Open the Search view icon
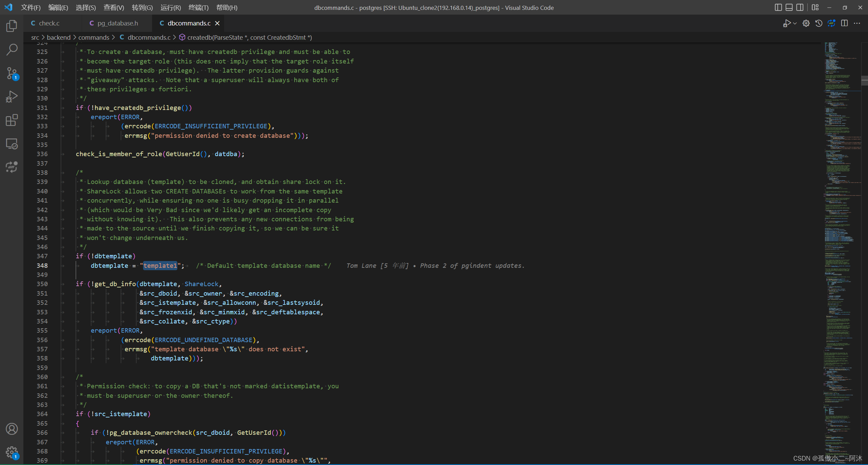868x465 pixels. pos(12,50)
